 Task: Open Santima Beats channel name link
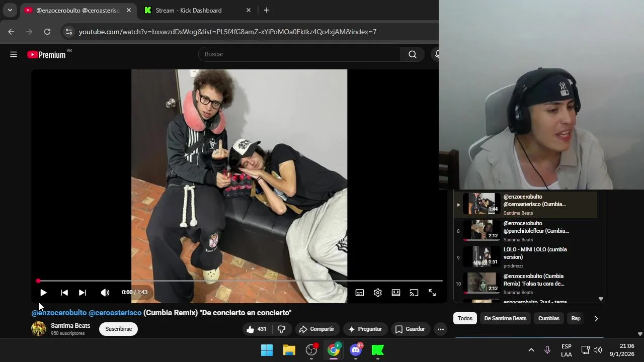[70, 326]
